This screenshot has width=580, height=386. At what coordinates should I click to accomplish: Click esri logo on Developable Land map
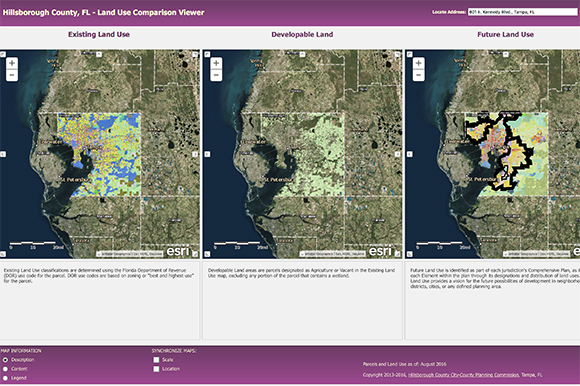click(380, 251)
